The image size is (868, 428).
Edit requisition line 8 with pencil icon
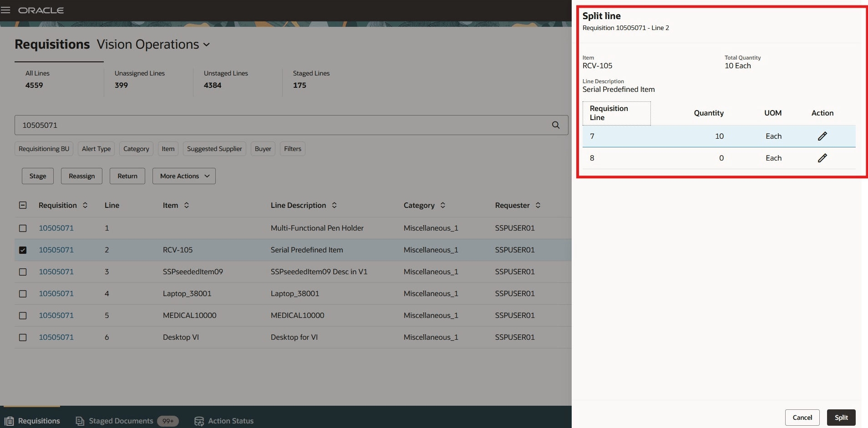point(822,158)
